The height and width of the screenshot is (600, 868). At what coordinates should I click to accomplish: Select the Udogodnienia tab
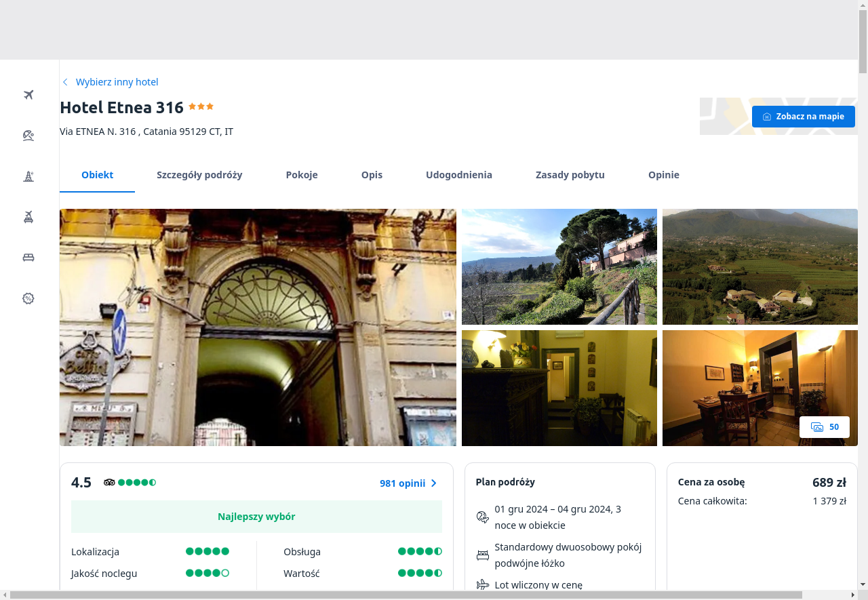(459, 175)
